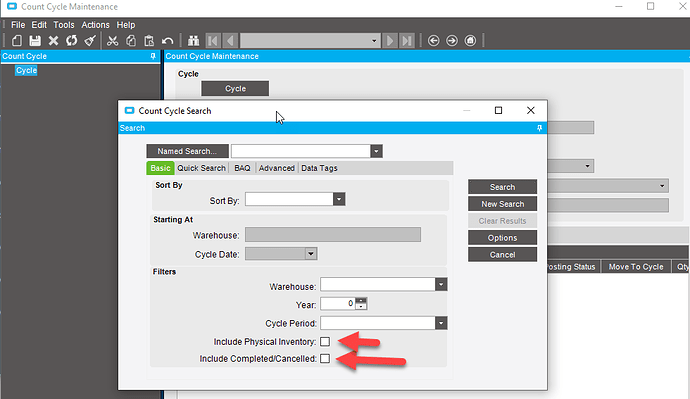
Task: Click the Cycle button in maintenance window
Action: [x=235, y=88]
